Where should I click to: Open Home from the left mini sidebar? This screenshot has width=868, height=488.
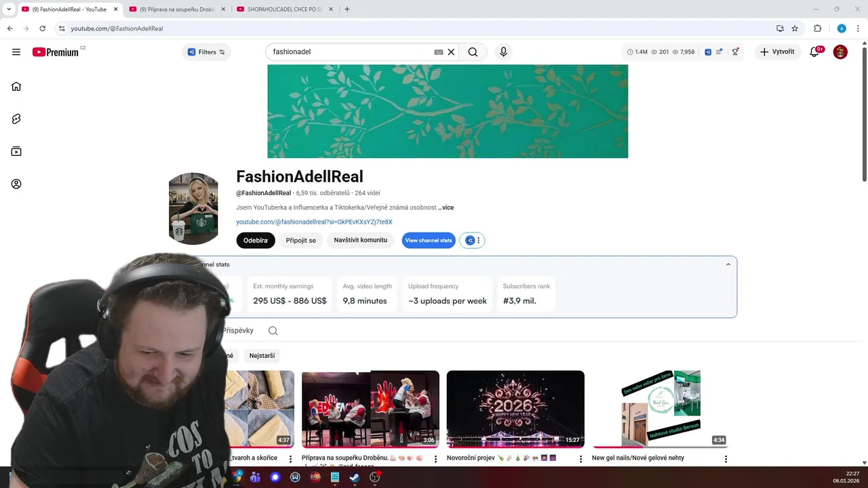(x=16, y=86)
